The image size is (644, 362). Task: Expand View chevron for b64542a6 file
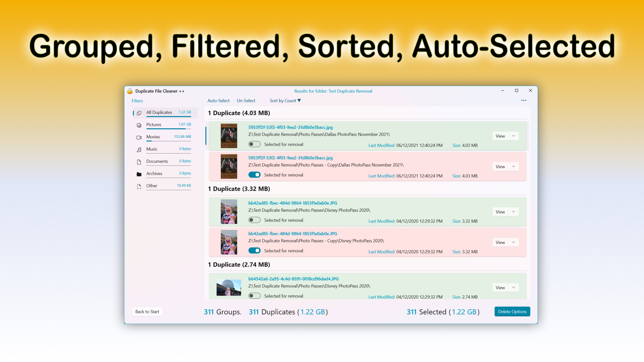click(x=514, y=287)
